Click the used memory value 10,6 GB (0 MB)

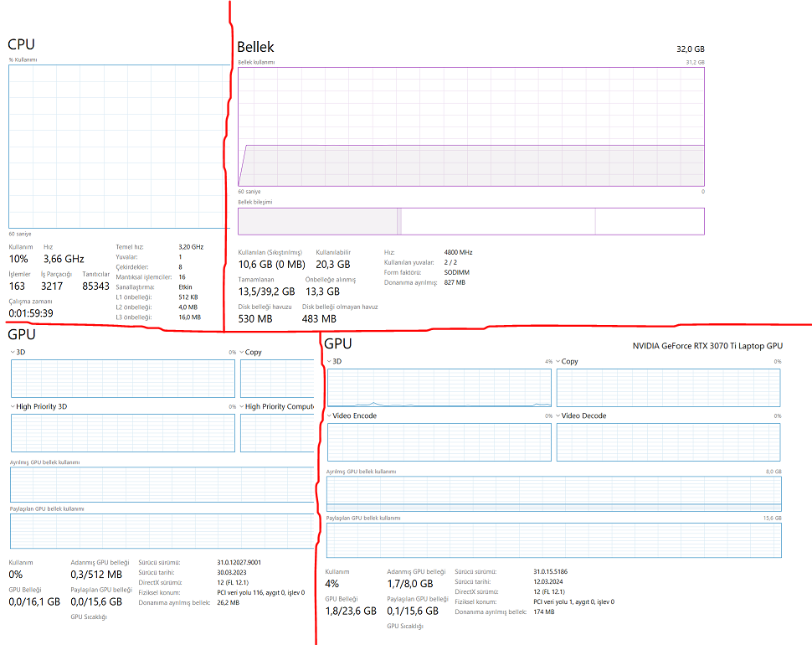(271, 265)
